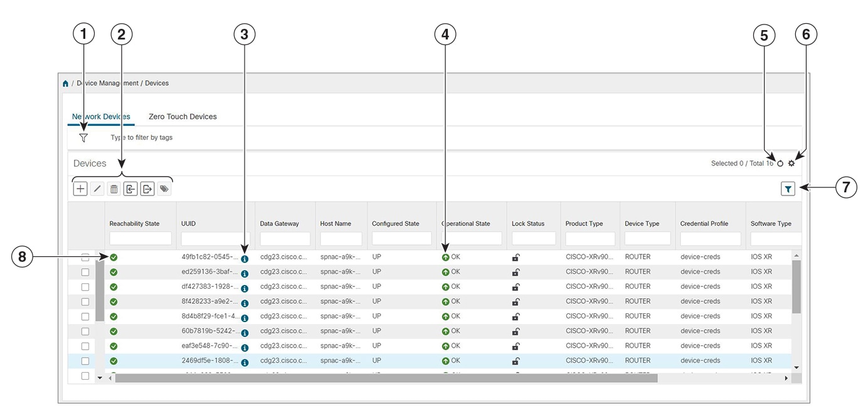Image resolution: width=868 pixels, height=411 pixels.
Task: Click the Devices breadcrumb link
Action: (x=157, y=83)
